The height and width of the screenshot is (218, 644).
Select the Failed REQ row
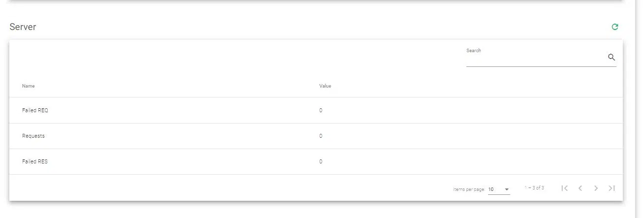tap(35, 110)
